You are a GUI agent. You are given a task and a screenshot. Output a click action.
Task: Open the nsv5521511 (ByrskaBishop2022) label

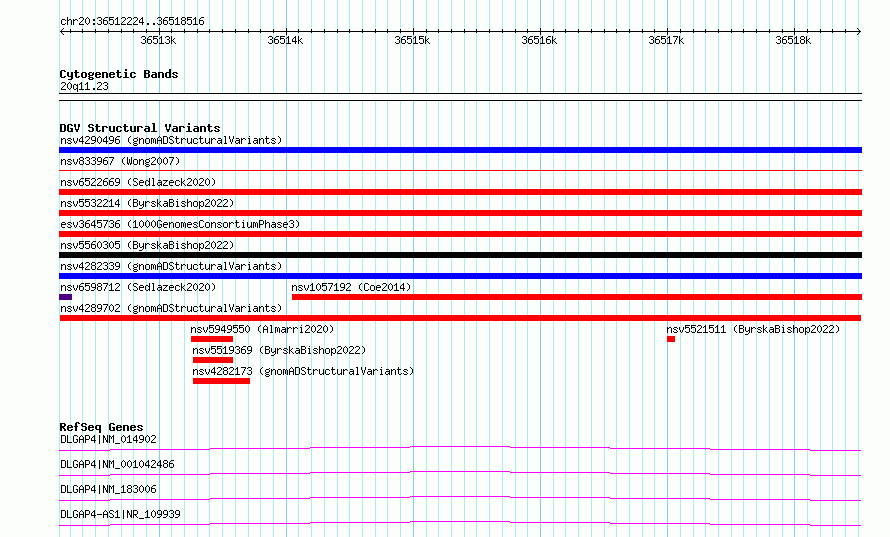753,329
